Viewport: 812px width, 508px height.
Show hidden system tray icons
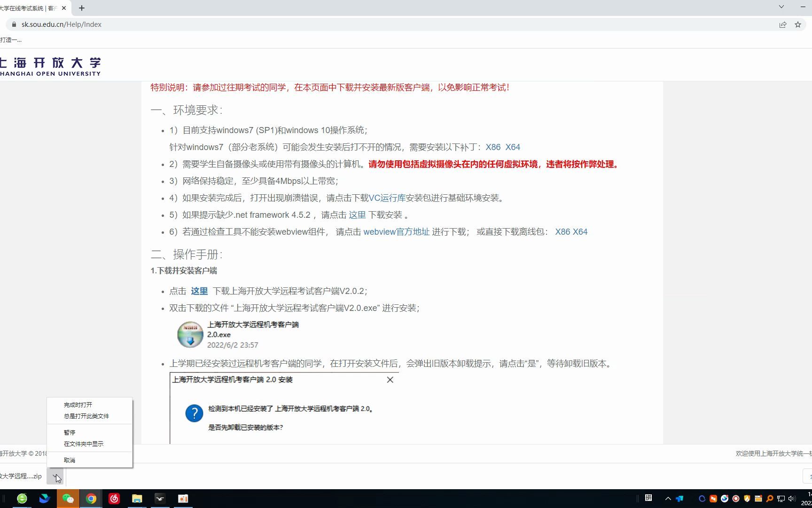click(x=668, y=499)
